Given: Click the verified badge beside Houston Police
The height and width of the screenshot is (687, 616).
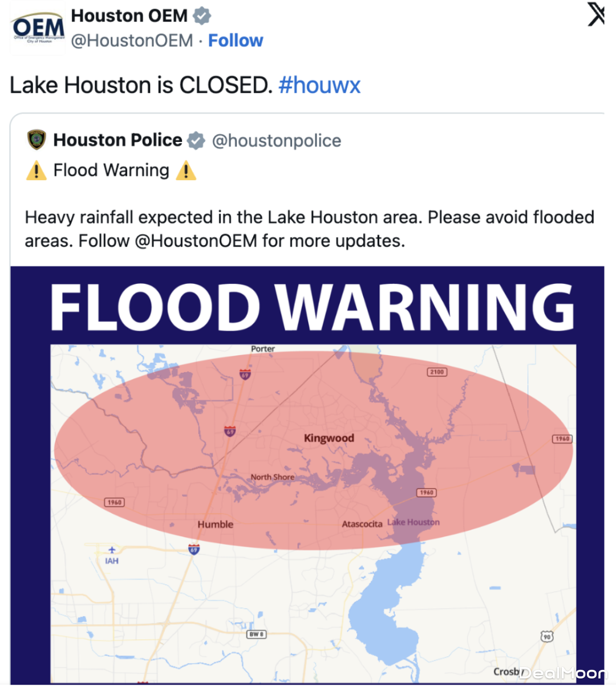Looking at the screenshot, I should [x=196, y=140].
